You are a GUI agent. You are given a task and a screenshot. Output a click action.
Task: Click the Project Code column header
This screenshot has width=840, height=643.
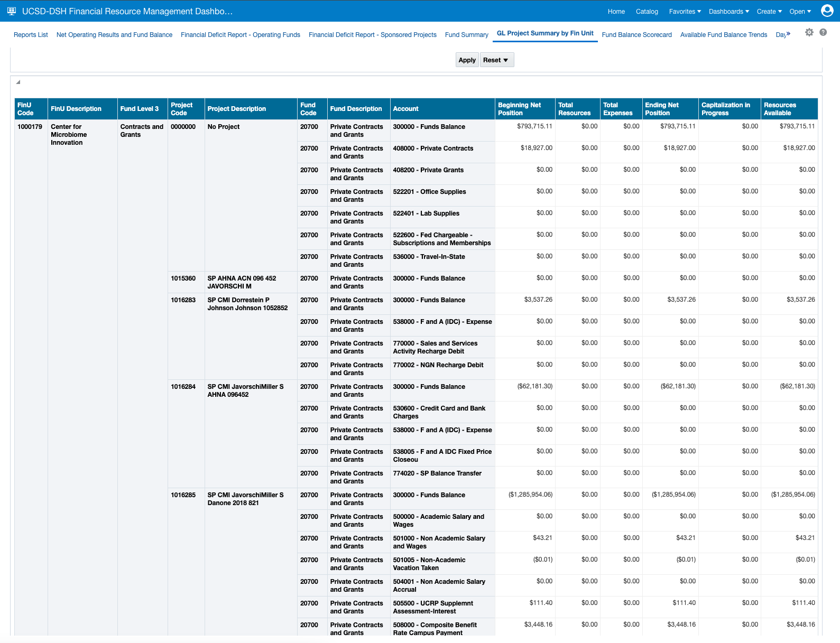click(186, 109)
